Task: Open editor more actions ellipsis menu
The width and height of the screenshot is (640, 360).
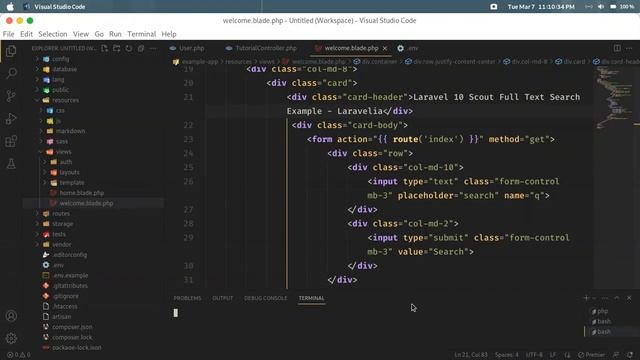Action: click(x=629, y=48)
